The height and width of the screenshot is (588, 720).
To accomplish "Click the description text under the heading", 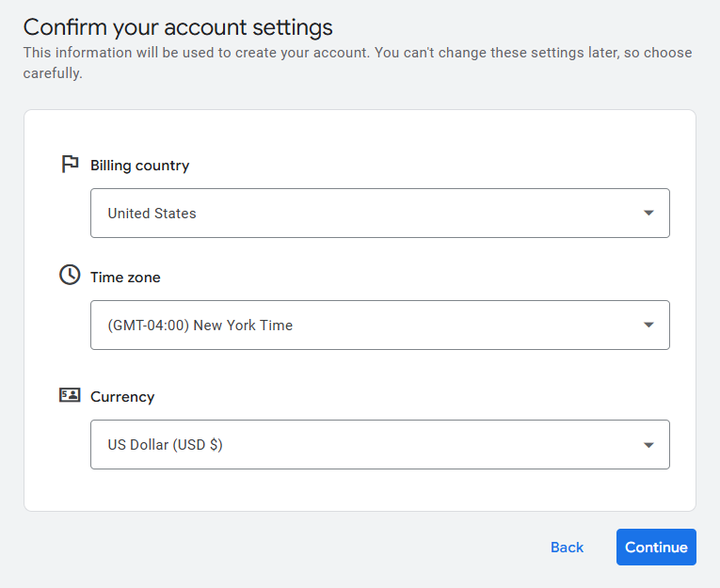I will tap(358, 53).
